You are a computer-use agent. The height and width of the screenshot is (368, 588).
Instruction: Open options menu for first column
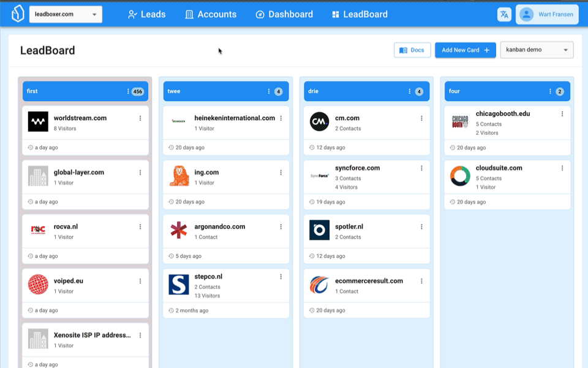[128, 91]
